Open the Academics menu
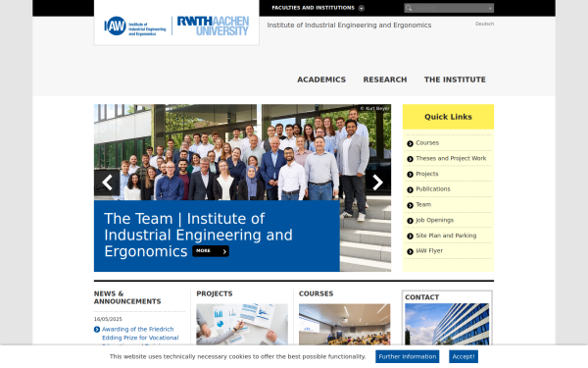The height and width of the screenshot is (368, 588). coord(321,79)
